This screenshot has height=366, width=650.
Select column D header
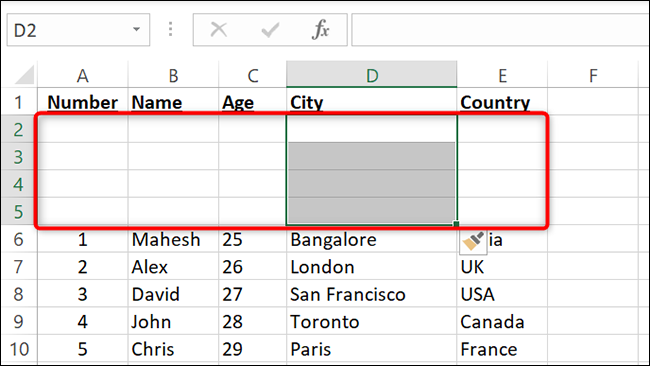coord(371,75)
